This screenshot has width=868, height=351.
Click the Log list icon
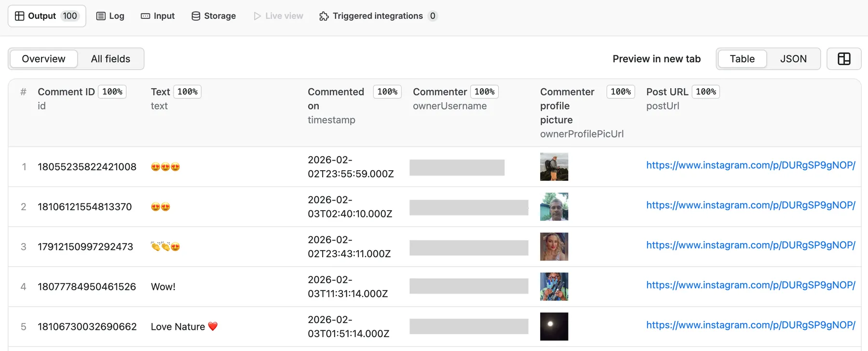click(x=101, y=16)
